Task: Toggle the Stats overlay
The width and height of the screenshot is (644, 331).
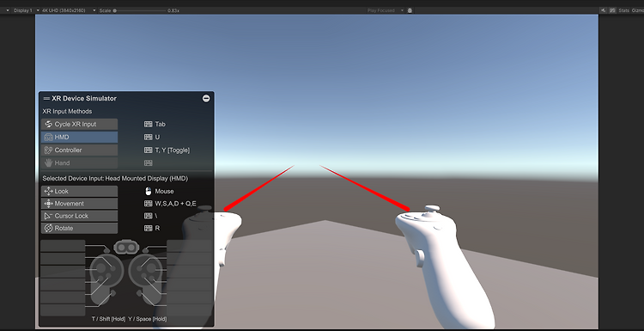Action: 624,10
